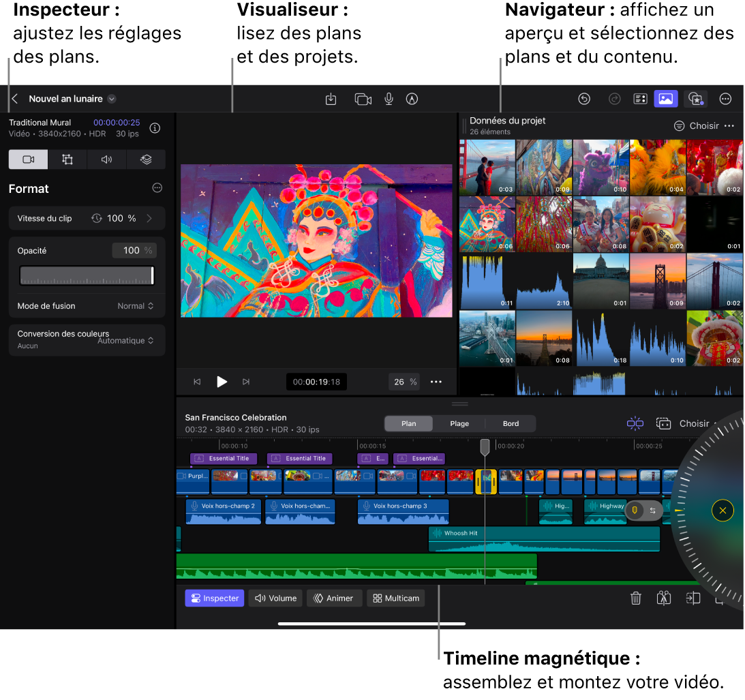The height and width of the screenshot is (700, 745).
Task: Open Conversion des couleurs Automatique dropdown
Action: 125,340
